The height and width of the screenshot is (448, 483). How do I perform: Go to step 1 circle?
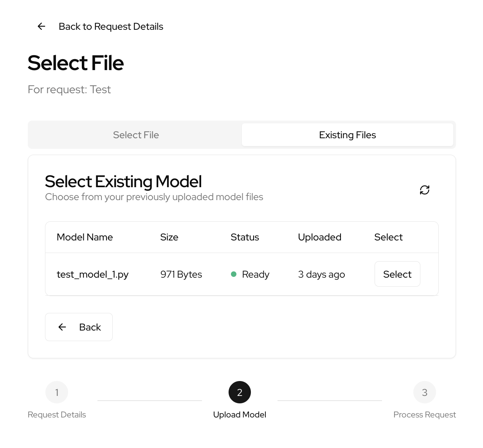point(57,392)
